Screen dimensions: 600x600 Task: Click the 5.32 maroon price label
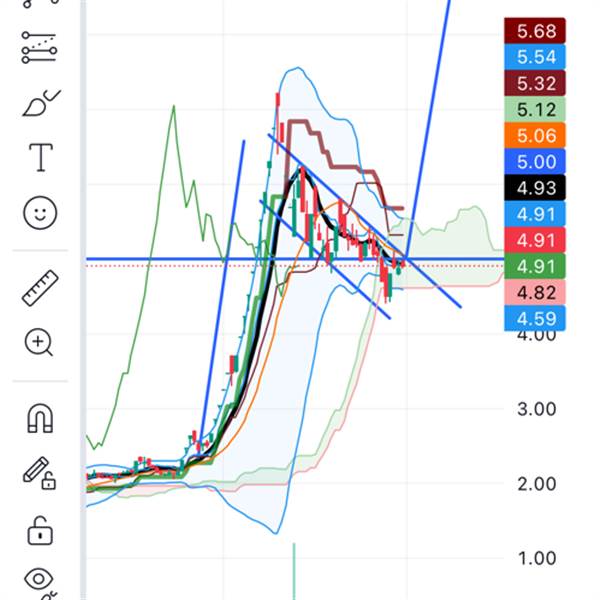pos(535,83)
